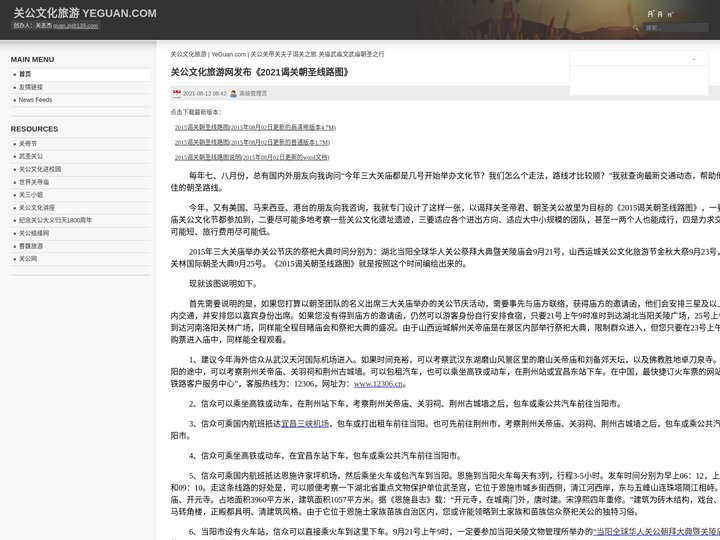Click the magnifier search icon in header
This screenshot has height=540, width=720.
[x=636, y=28]
